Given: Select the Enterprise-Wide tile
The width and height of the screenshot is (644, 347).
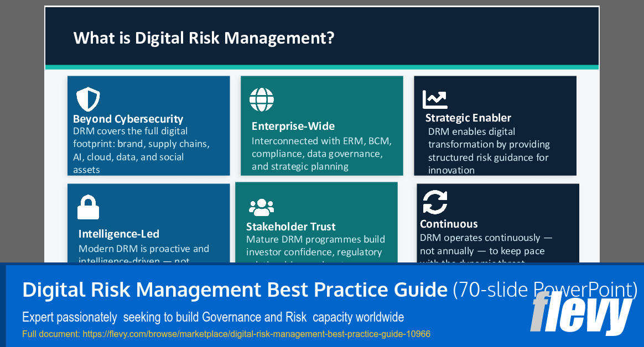Looking at the screenshot, I should [x=321, y=125].
